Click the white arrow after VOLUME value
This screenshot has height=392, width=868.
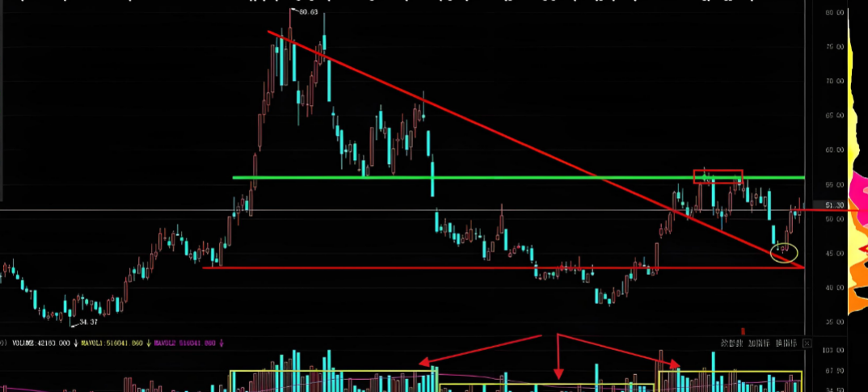pos(76,344)
